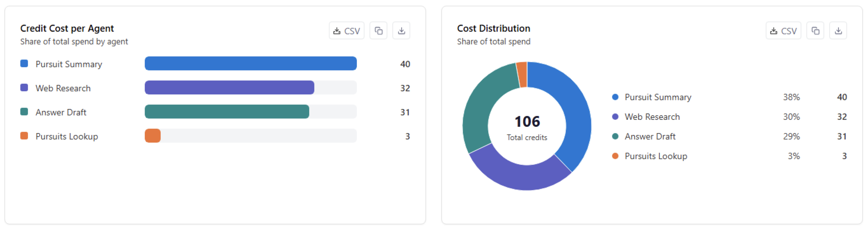Screen dimensions: 868x232
Task: Click the purple Web Research square swatch
Action: click(x=24, y=88)
